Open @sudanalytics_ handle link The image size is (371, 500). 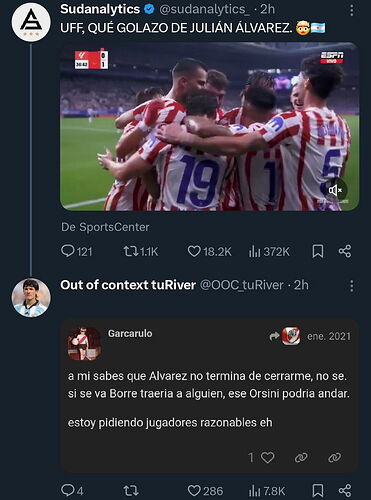click(205, 9)
